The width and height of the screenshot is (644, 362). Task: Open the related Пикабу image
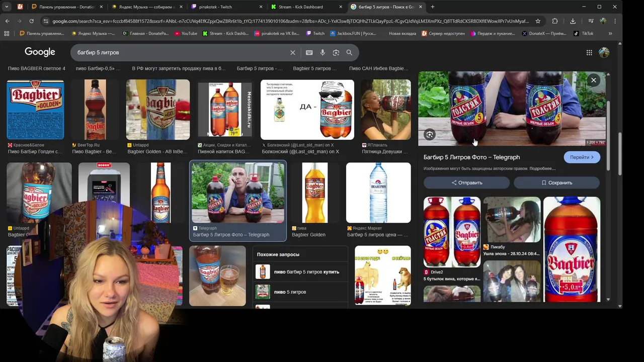[x=512, y=219]
